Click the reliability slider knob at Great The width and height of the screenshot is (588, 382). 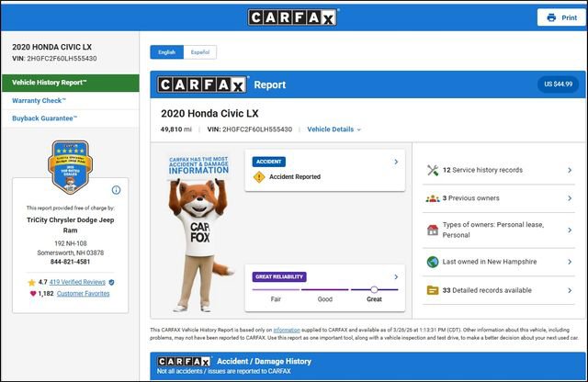[374, 289]
